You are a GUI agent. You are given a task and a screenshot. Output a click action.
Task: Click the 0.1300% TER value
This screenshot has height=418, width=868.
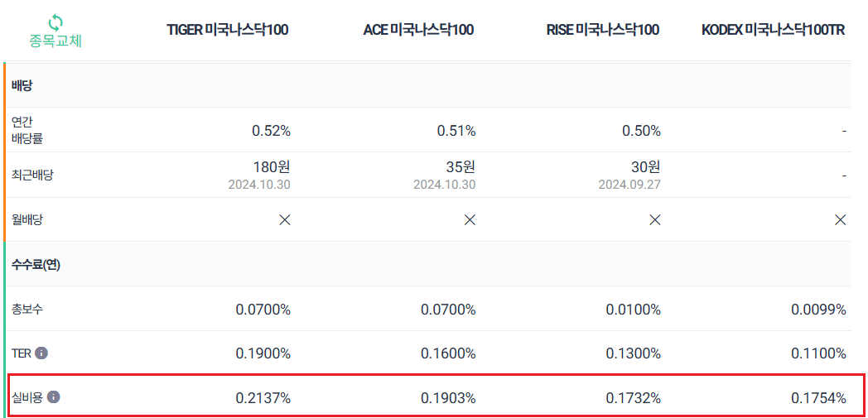(634, 353)
